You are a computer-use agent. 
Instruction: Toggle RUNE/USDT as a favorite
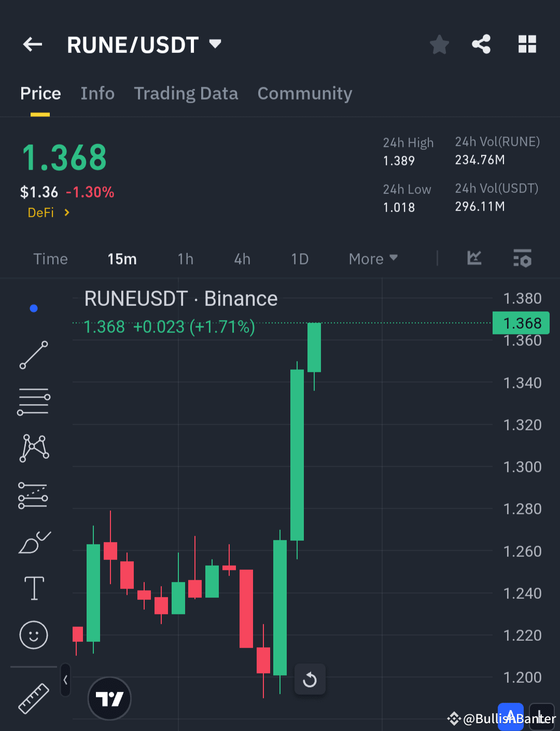coord(439,45)
